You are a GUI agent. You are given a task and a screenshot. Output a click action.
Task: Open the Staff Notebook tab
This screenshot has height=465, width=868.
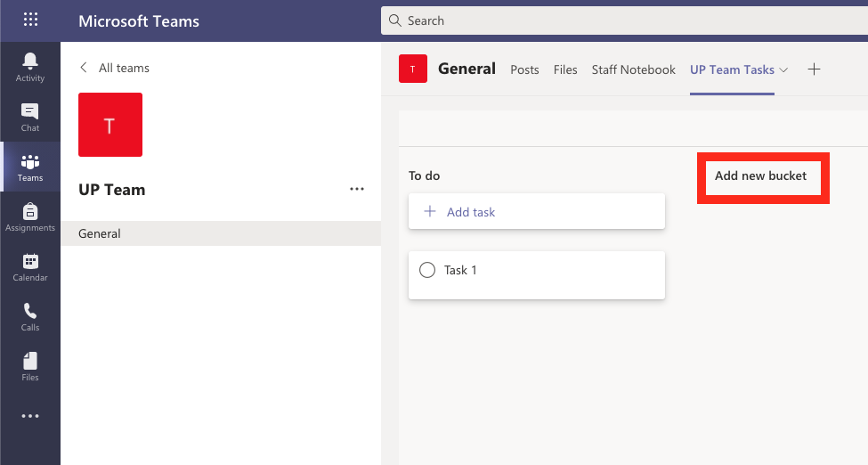pyautogui.click(x=633, y=69)
